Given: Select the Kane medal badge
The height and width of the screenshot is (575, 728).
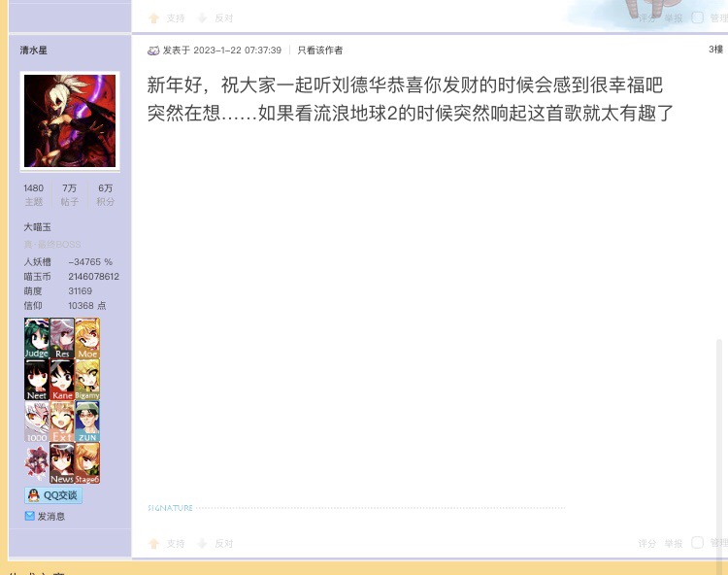Looking at the screenshot, I should coord(62,381).
